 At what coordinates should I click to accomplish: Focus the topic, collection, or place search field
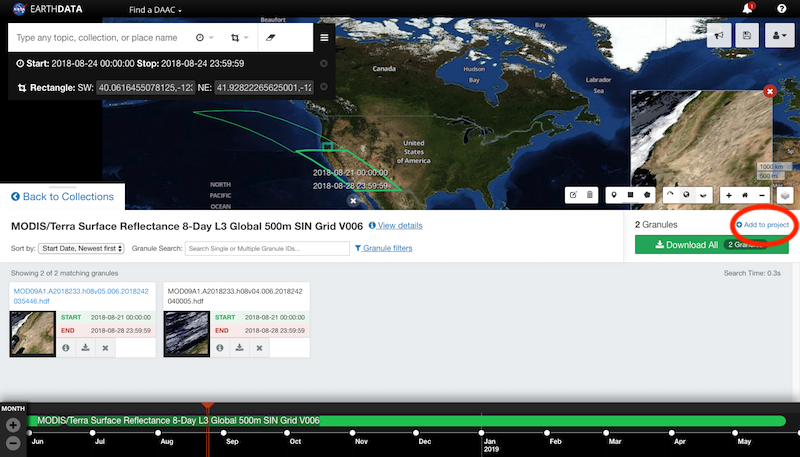point(97,38)
